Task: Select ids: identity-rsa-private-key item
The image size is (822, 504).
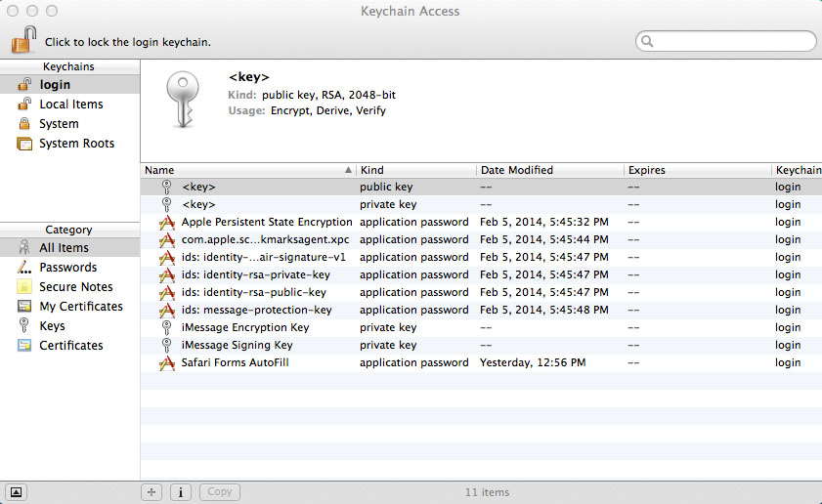Action: tap(481, 274)
